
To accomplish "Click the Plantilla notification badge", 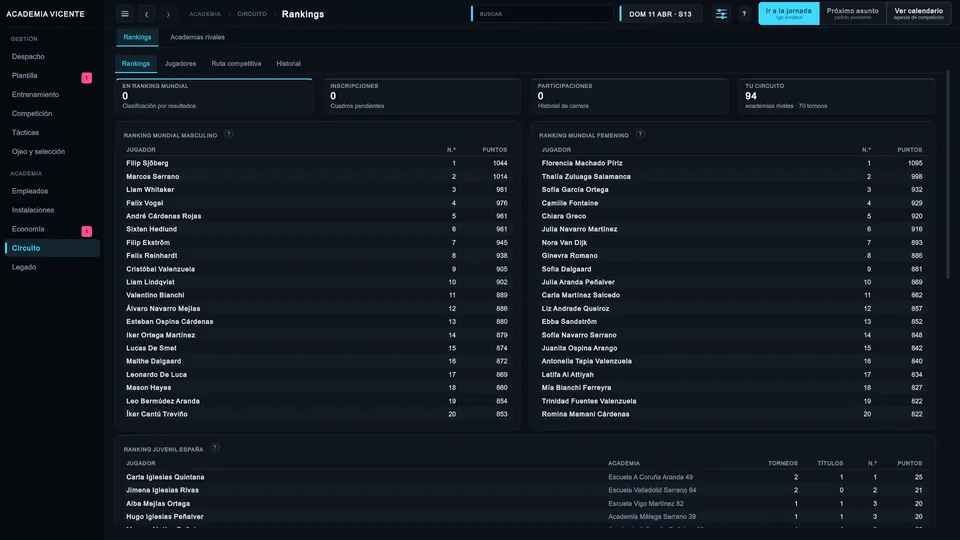I will (86, 77).
